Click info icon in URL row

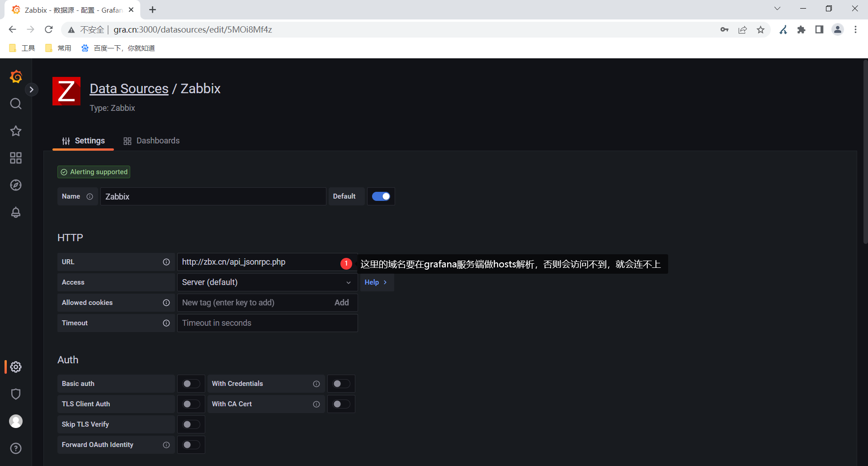[166, 262]
